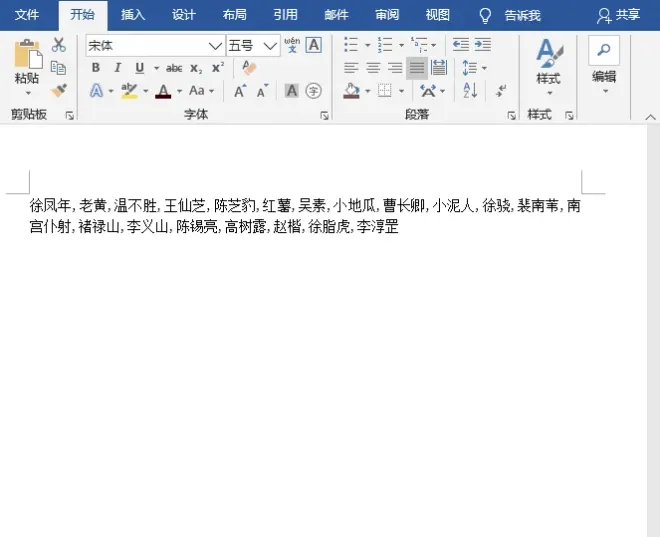Image resolution: width=660 pixels, height=537 pixels.
Task: Switch to Insert (插入) tab
Action: pyautogui.click(x=133, y=15)
